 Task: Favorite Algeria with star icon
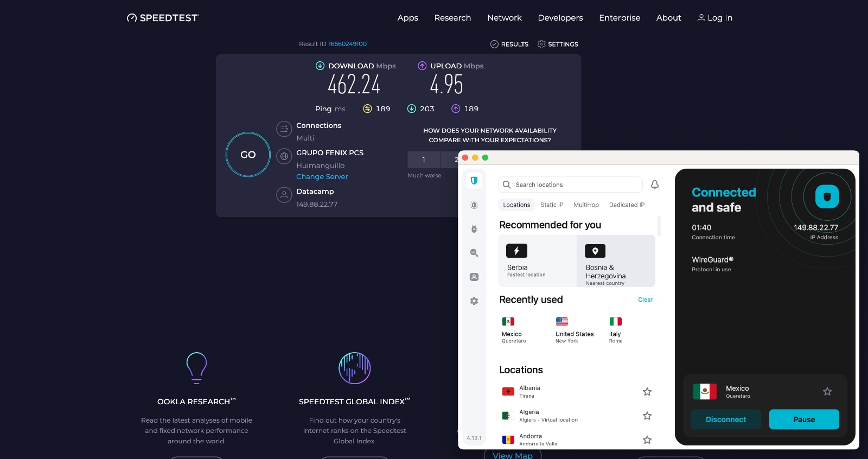tap(647, 416)
